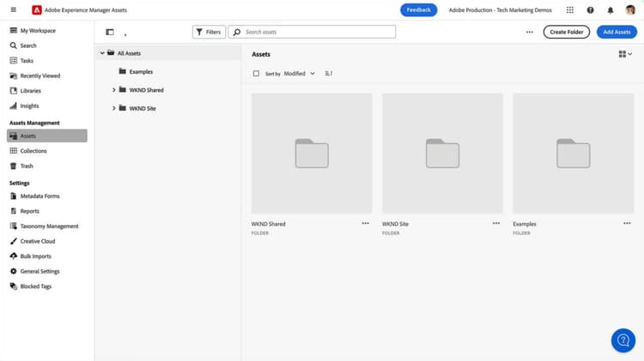Image resolution: width=644 pixels, height=361 pixels.
Task: Open the WKND Site folder thumbnail
Action: click(x=442, y=153)
